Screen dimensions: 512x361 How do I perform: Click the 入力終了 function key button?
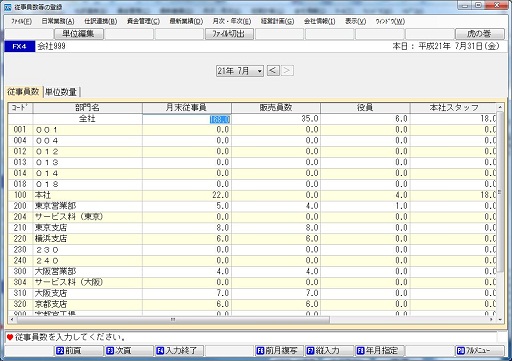(x=179, y=351)
